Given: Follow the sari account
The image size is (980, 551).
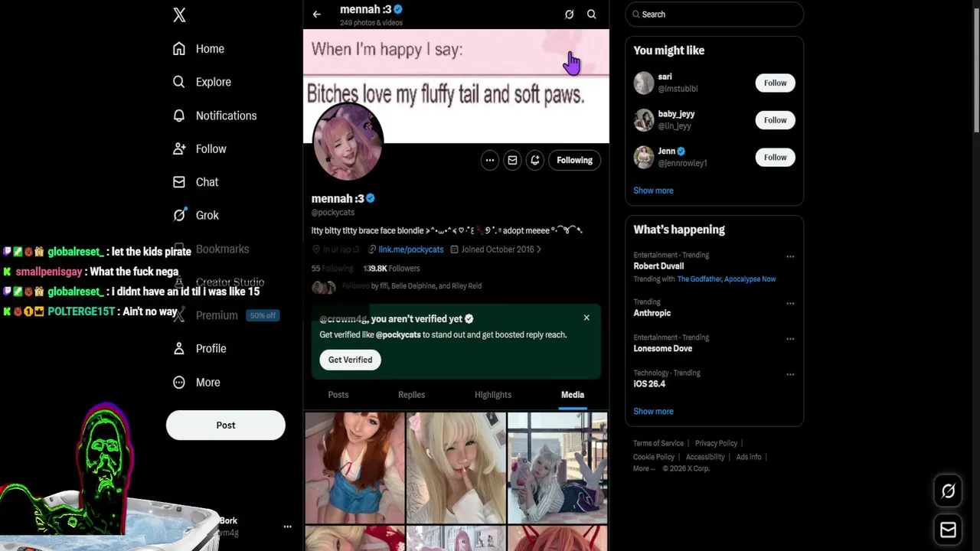Looking at the screenshot, I should pyautogui.click(x=775, y=83).
